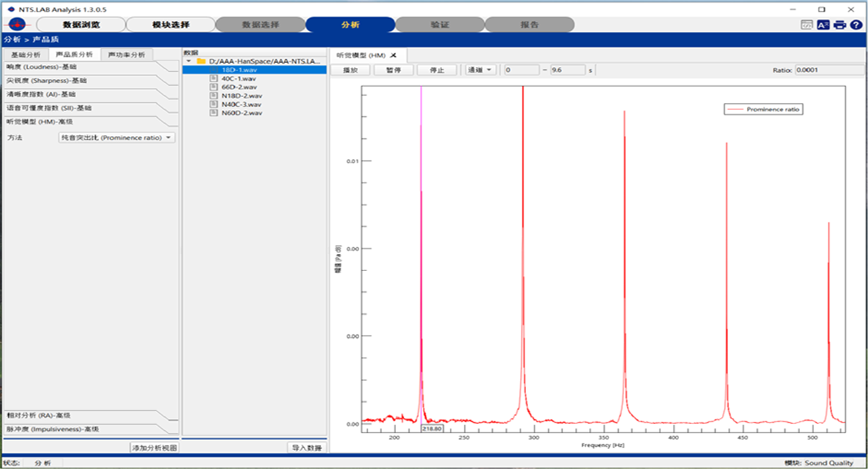
Task: Switch to the 基础分析 tab
Action: point(26,55)
